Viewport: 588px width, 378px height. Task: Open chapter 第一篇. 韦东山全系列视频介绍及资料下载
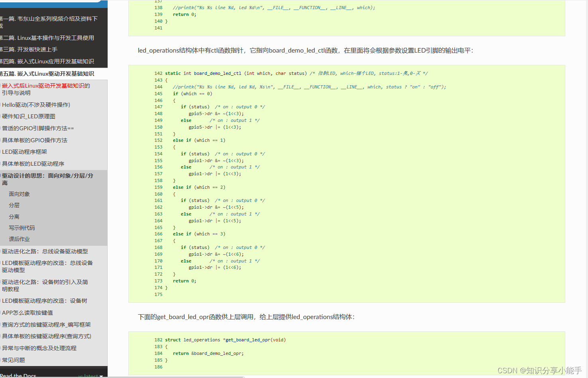[x=49, y=22]
